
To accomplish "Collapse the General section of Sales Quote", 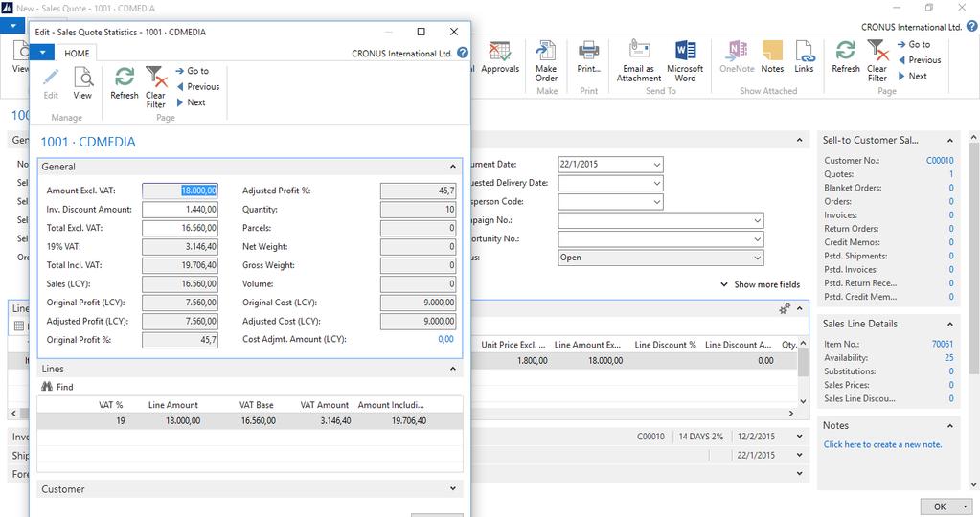I will tap(799, 140).
